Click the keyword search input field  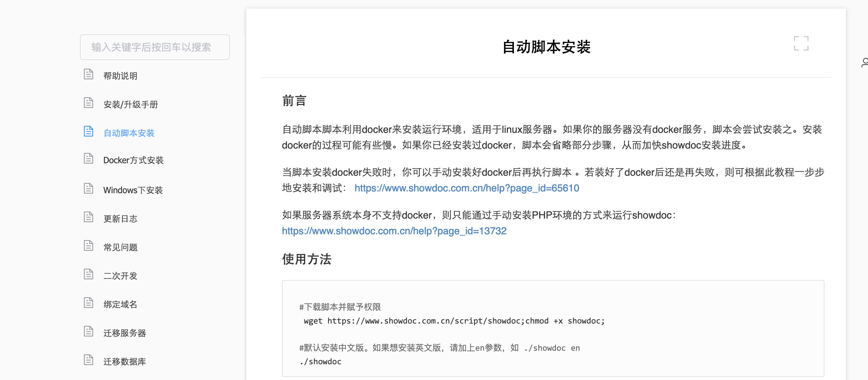click(x=155, y=47)
